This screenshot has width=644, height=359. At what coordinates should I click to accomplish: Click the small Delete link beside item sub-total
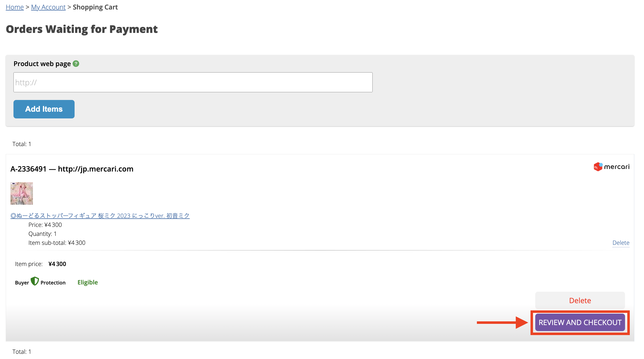tap(621, 243)
